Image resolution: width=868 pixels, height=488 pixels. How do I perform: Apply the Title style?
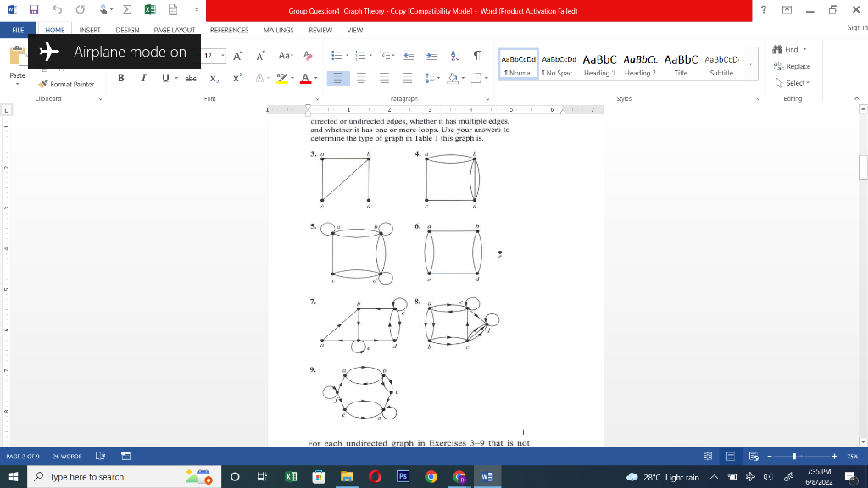(681, 64)
